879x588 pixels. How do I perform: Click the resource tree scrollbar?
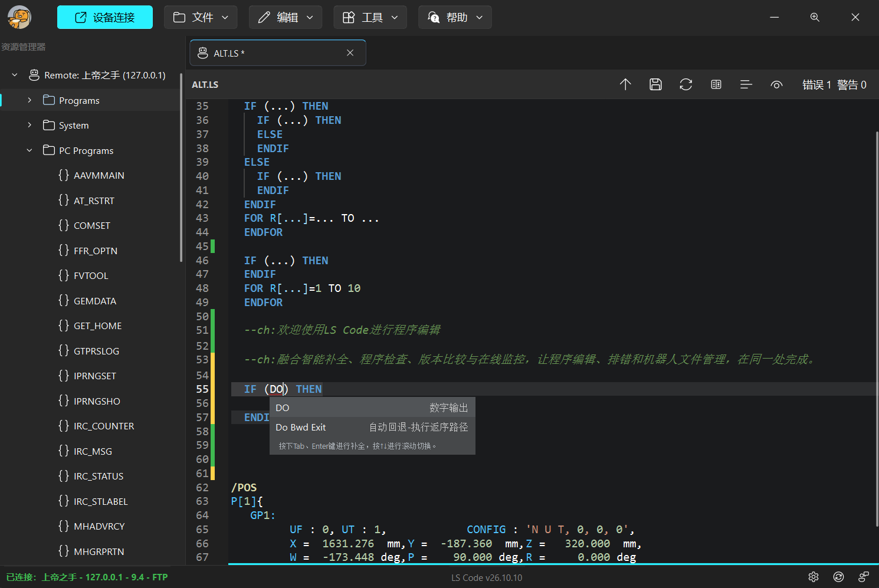tap(181, 166)
